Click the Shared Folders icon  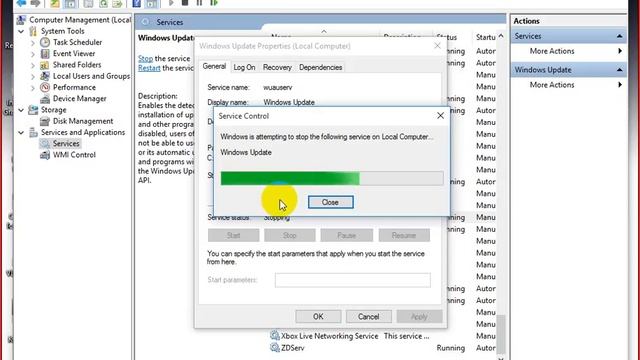click(45, 65)
